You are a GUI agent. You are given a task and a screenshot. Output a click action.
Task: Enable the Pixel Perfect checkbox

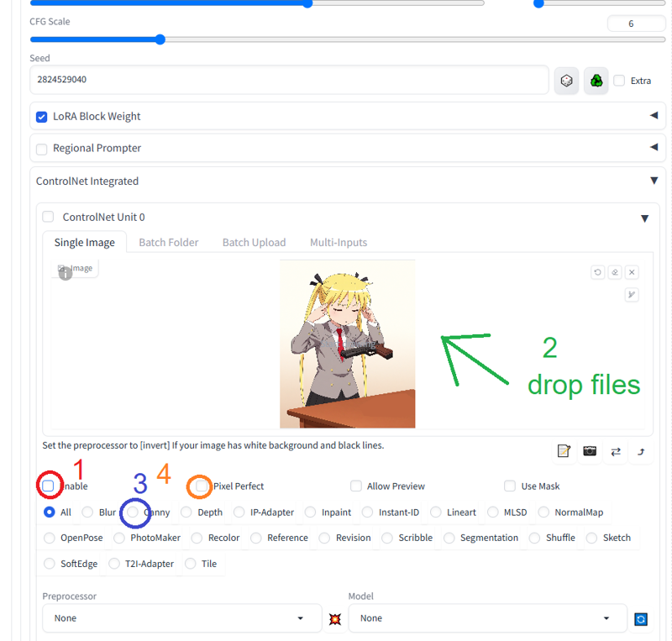coord(202,486)
